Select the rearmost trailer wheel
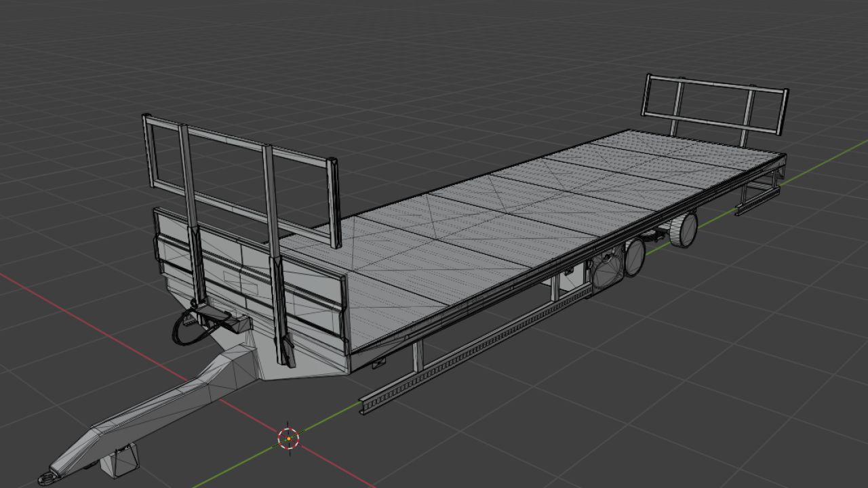 point(684,230)
